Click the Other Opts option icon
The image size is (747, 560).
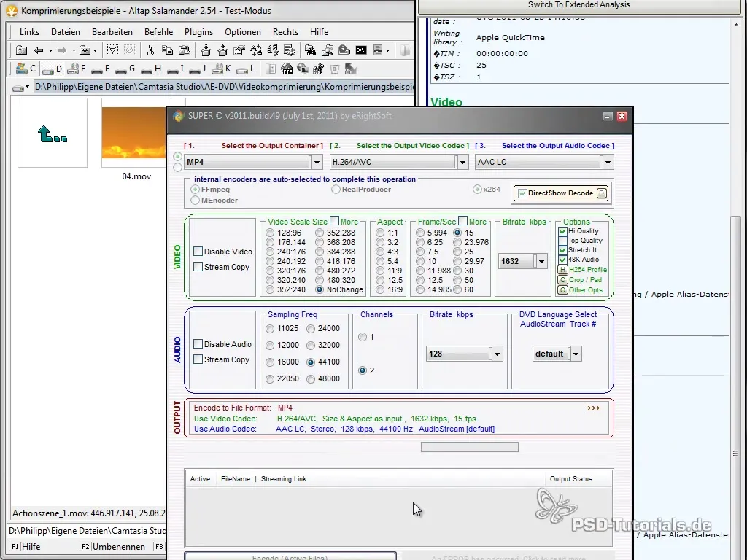point(562,290)
